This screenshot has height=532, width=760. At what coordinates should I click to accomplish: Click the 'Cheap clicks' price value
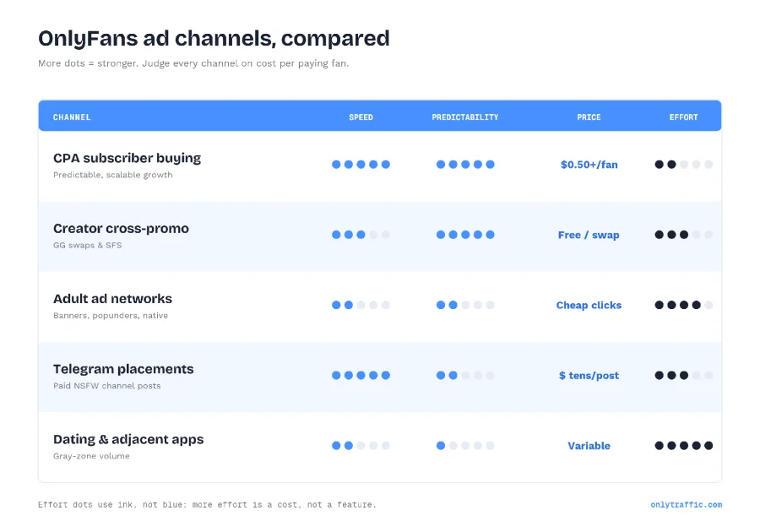tap(589, 305)
